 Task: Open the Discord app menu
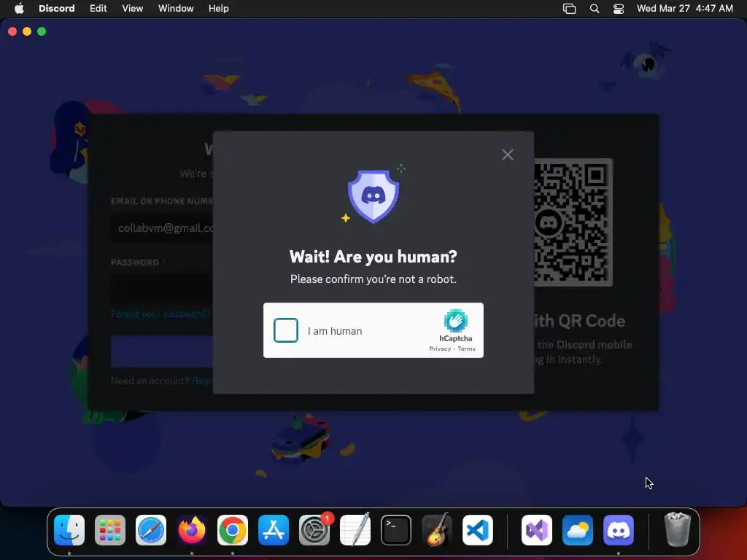(57, 8)
